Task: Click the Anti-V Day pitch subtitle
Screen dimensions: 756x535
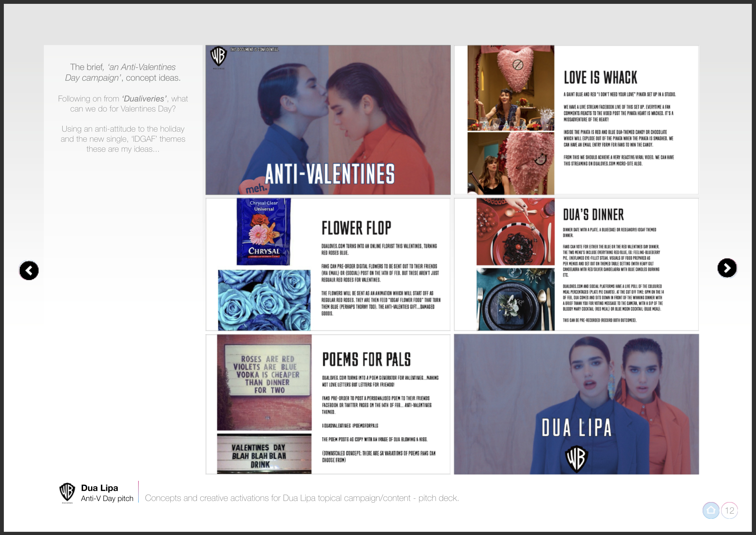Action: [x=107, y=498]
